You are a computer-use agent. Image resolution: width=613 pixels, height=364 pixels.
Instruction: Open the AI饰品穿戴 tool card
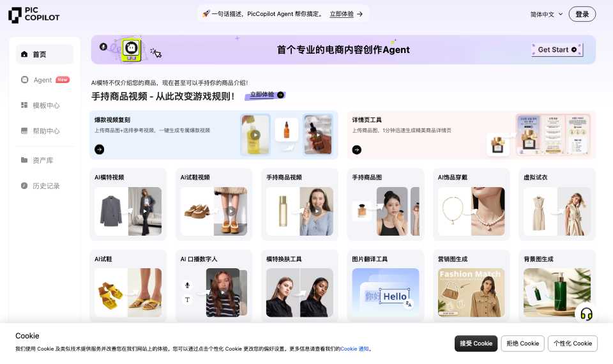[471, 204]
